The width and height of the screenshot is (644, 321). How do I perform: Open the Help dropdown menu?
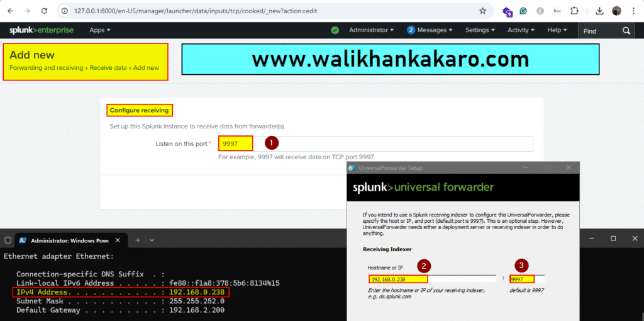tap(557, 30)
